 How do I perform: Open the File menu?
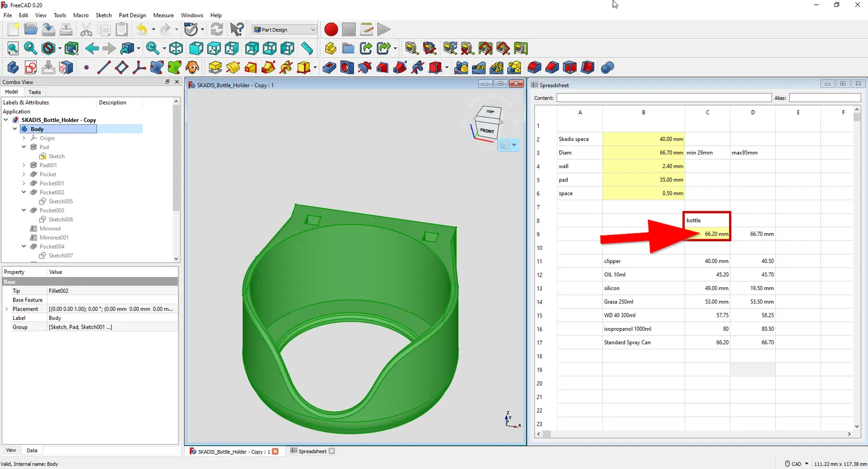pyautogui.click(x=8, y=15)
